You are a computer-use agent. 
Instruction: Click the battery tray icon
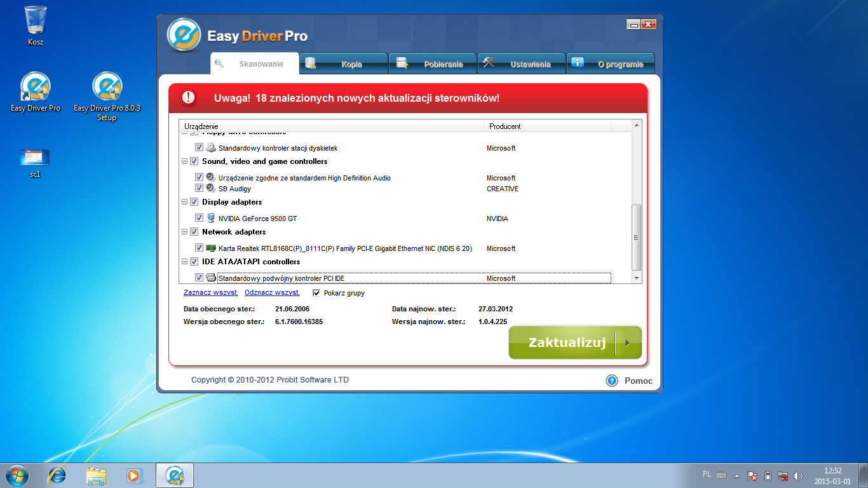[768, 475]
